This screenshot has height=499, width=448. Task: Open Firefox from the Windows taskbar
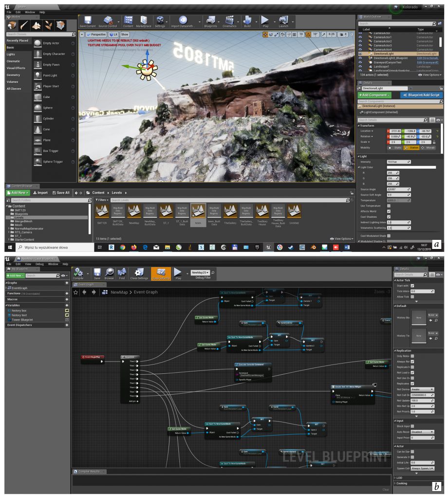click(134, 247)
